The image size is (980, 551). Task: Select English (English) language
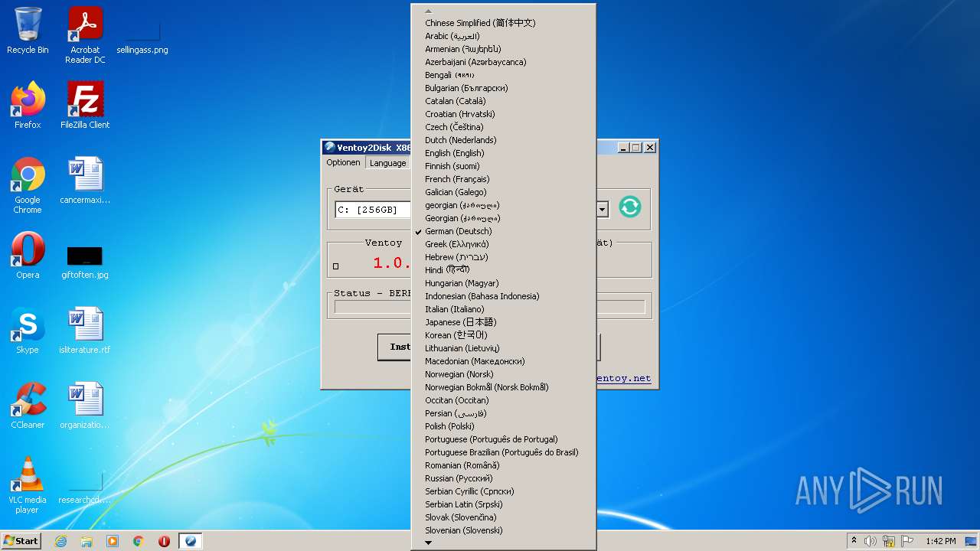click(504, 153)
